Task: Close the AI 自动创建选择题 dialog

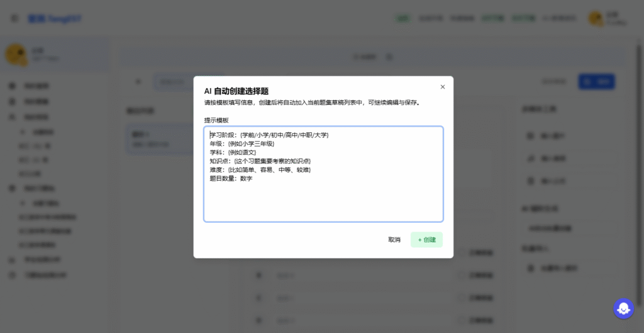Action: click(442, 87)
